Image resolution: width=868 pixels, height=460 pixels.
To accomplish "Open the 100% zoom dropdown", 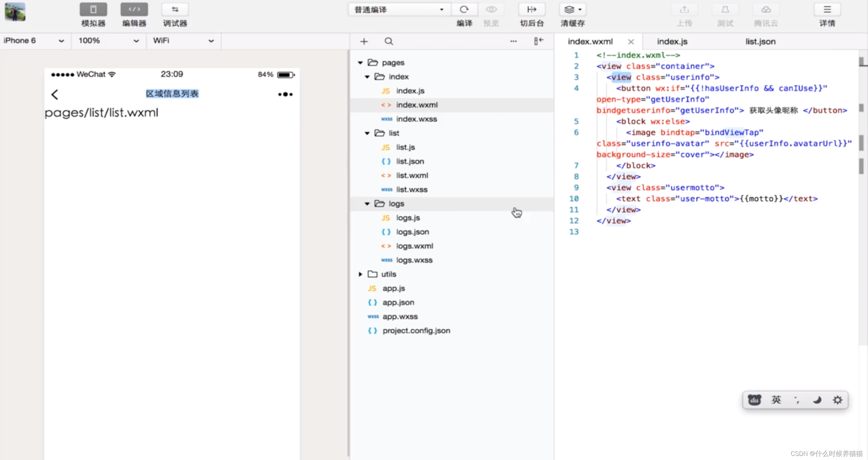I will [108, 41].
